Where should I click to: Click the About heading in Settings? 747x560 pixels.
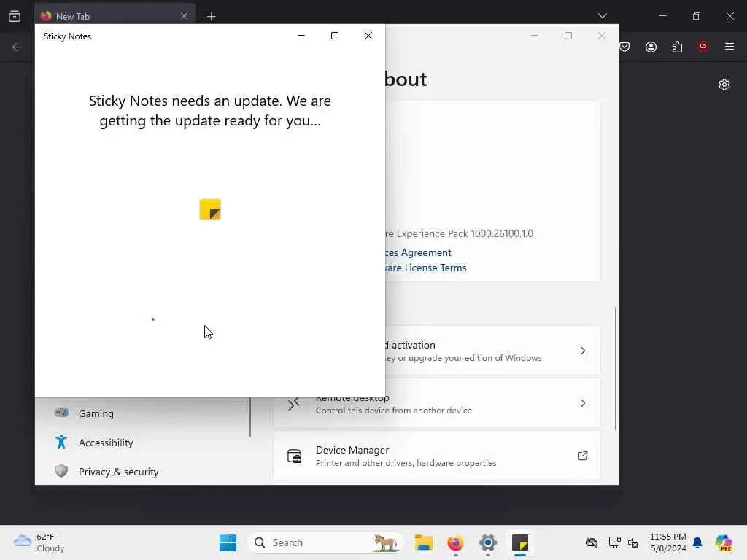406,79
